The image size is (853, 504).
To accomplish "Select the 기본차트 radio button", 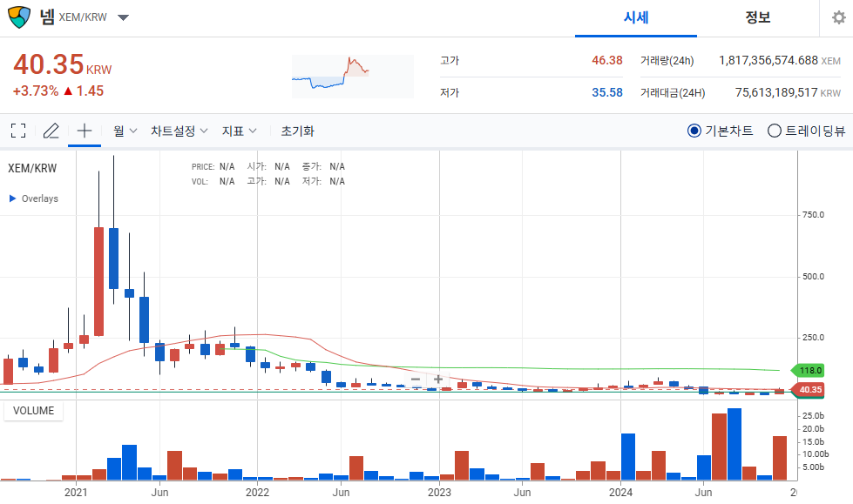I will [694, 131].
